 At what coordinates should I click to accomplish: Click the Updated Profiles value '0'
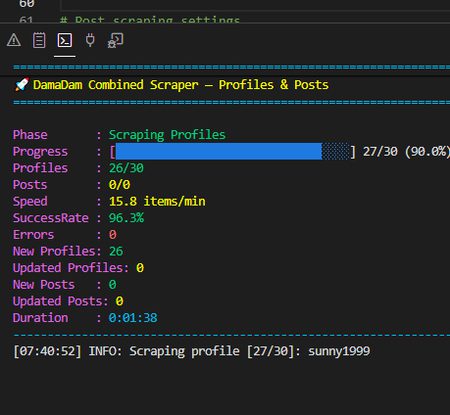(140, 268)
